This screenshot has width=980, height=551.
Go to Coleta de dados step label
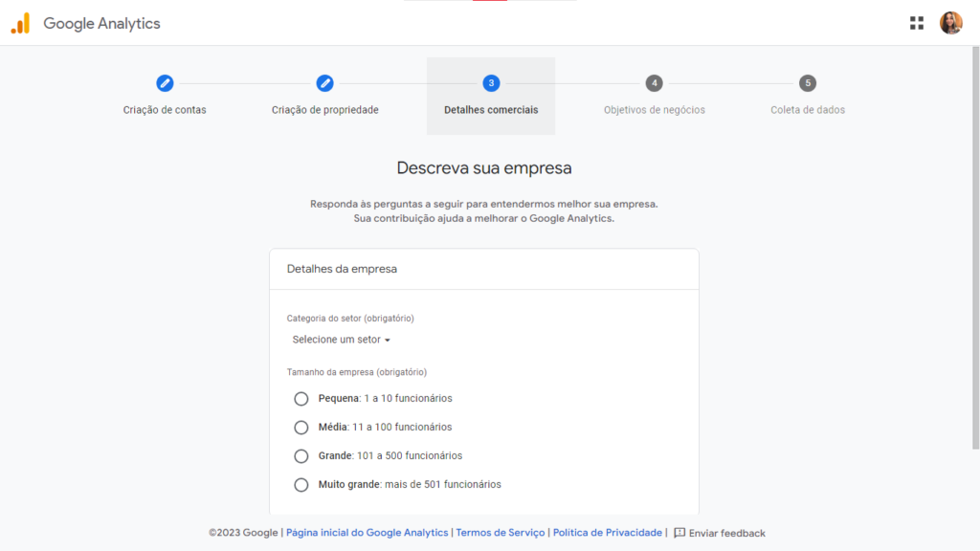808,110
